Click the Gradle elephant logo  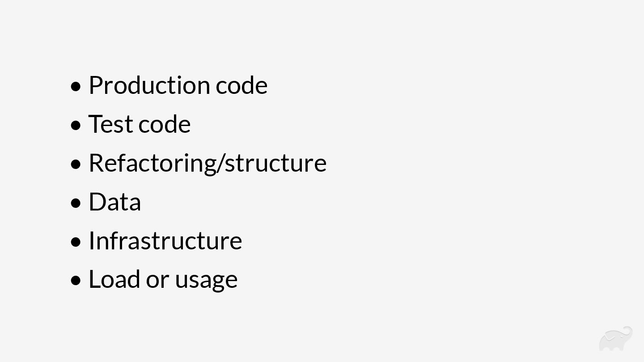point(615,339)
